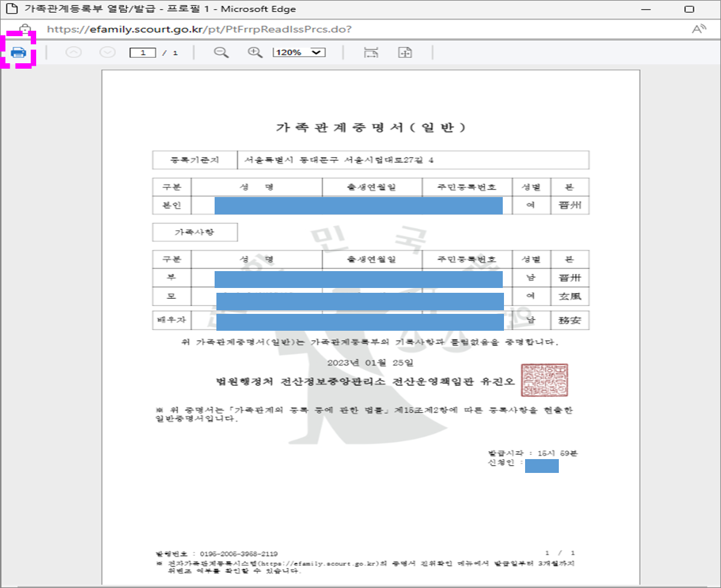Select the fit-to-page icon
This screenshot has width=721, height=588.
click(405, 52)
